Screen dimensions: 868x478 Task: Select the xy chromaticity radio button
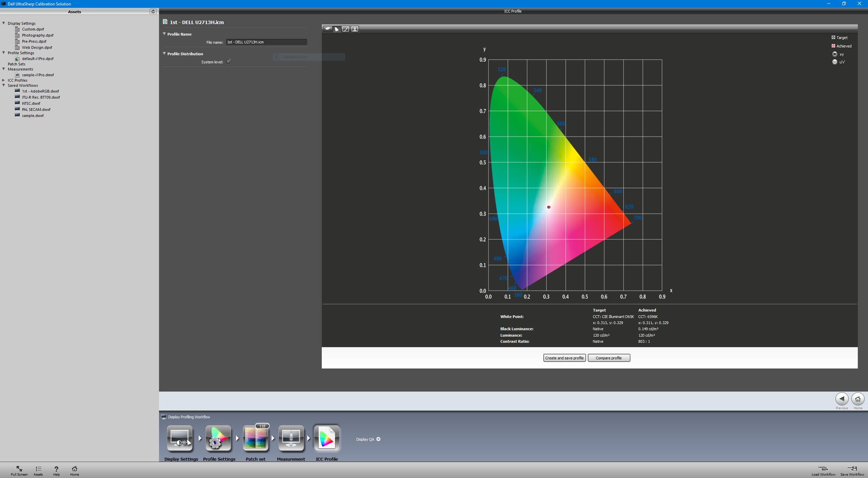pos(834,54)
